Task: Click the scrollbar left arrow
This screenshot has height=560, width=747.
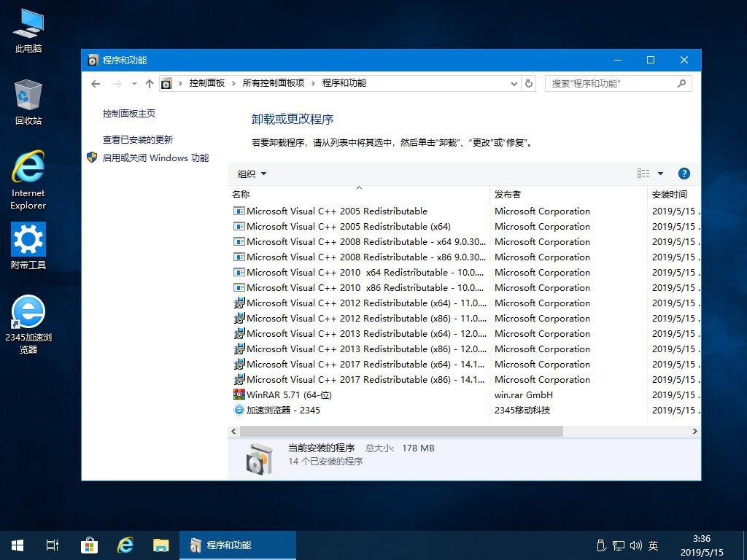Action: (x=233, y=432)
